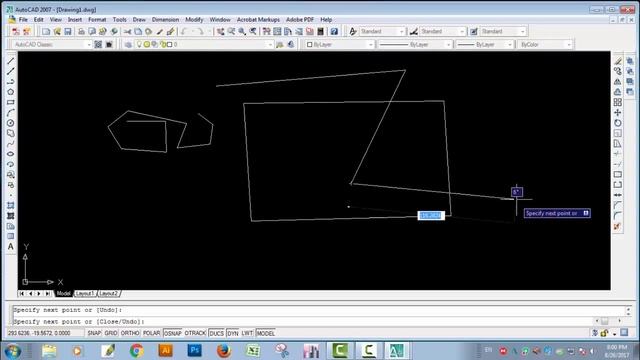Click the Zoom Previous icon
640x360 pixels.
253,31
